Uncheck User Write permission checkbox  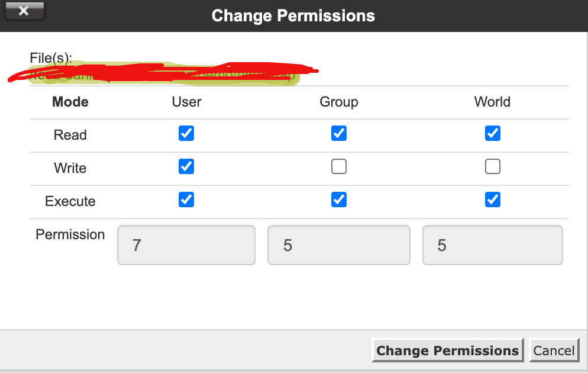click(186, 166)
